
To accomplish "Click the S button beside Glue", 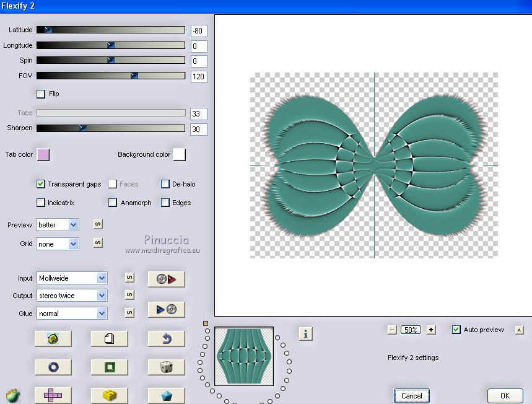I will 129,312.
